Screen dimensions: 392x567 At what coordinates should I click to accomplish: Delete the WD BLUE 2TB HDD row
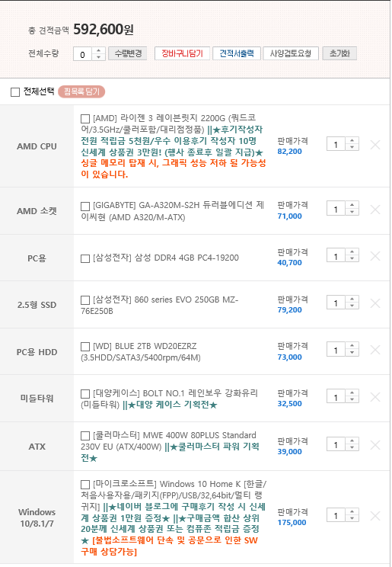pyautogui.click(x=375, y=350)
